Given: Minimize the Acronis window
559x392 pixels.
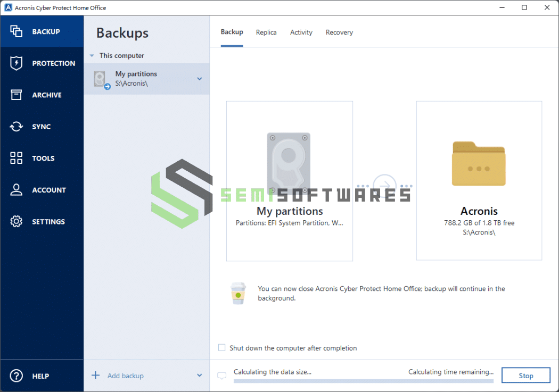Looking at the screenshot, I should tap(502, 7).
